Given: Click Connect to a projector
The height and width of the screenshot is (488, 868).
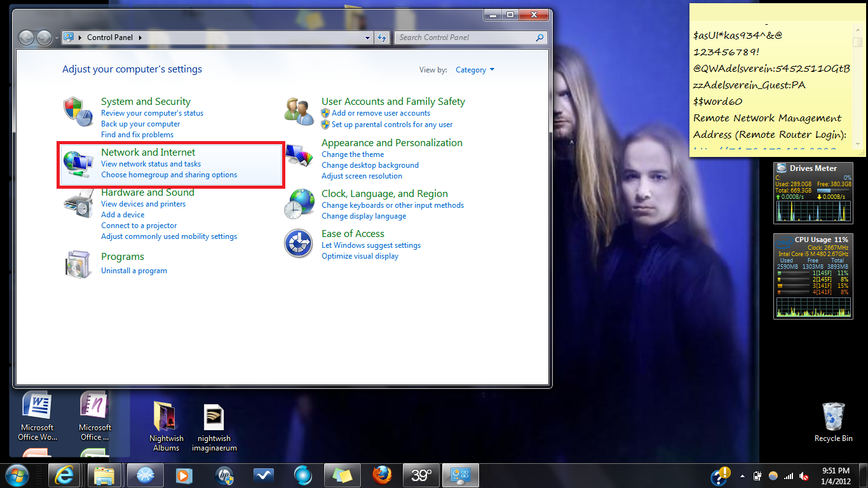Looking at the screenshot, I should pyautogui.click(x=139, y=226).
